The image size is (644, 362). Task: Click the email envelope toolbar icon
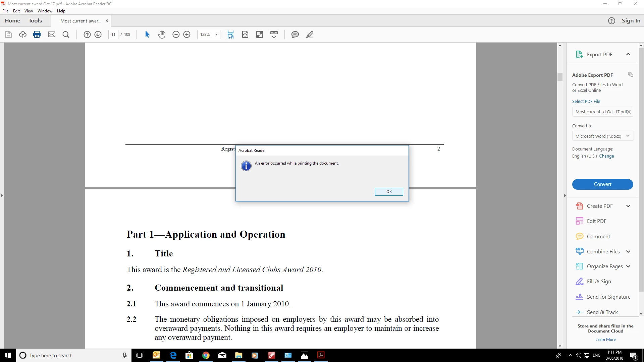[x=51, y=35]
